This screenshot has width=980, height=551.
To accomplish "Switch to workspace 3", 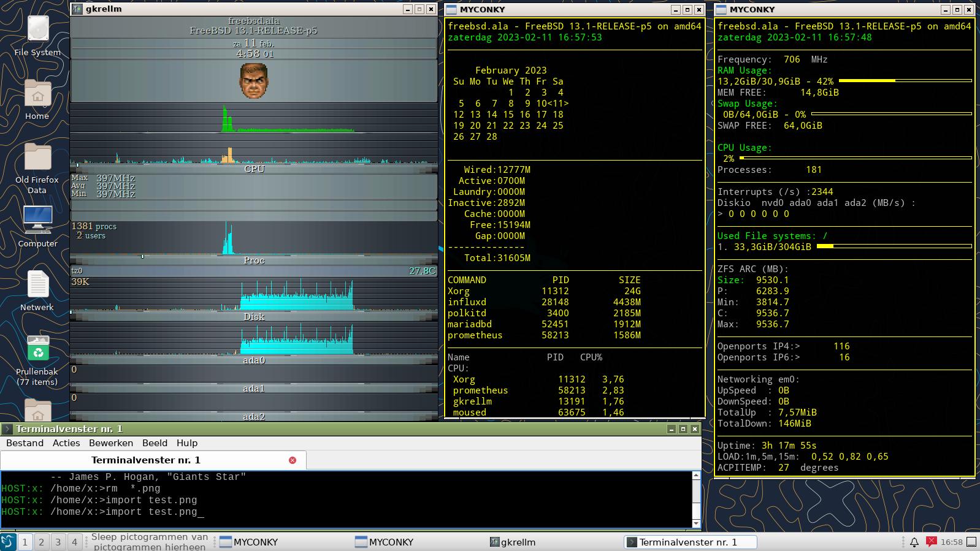I will 58,542.
